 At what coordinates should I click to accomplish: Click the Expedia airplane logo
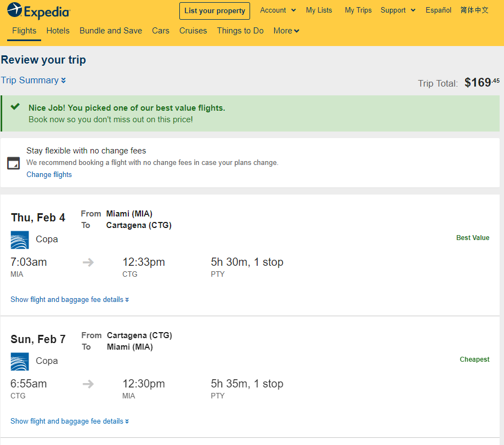pyautogui.click(x=14, y=10)
